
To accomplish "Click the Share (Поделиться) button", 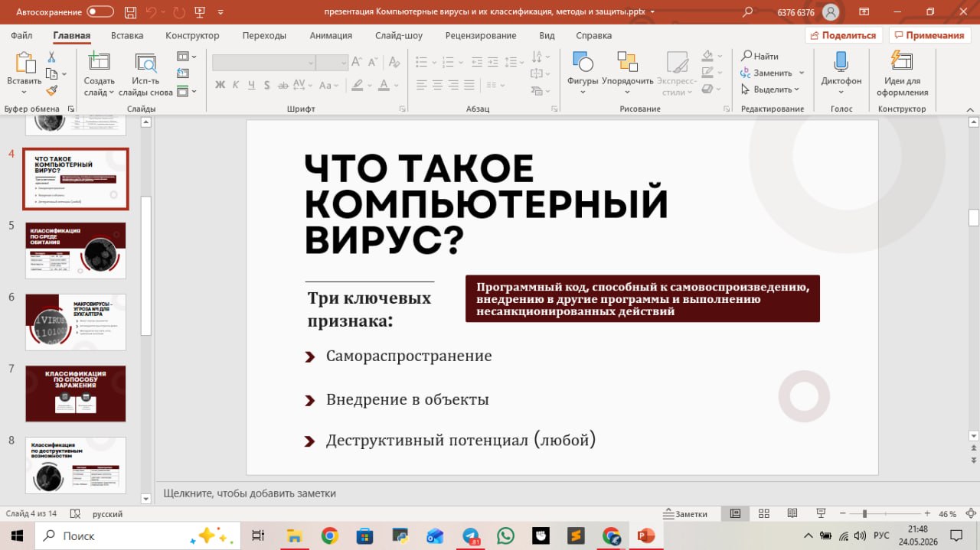I will (x=844, y=35).
